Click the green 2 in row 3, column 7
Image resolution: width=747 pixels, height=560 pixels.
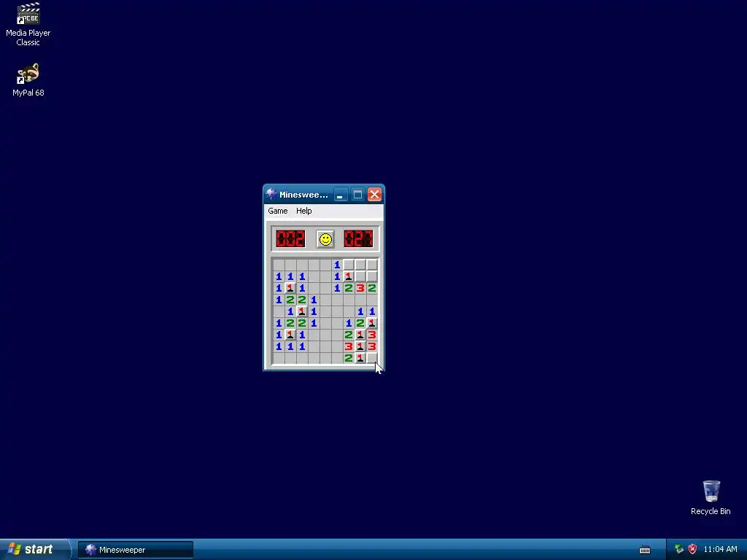point(349,288)
